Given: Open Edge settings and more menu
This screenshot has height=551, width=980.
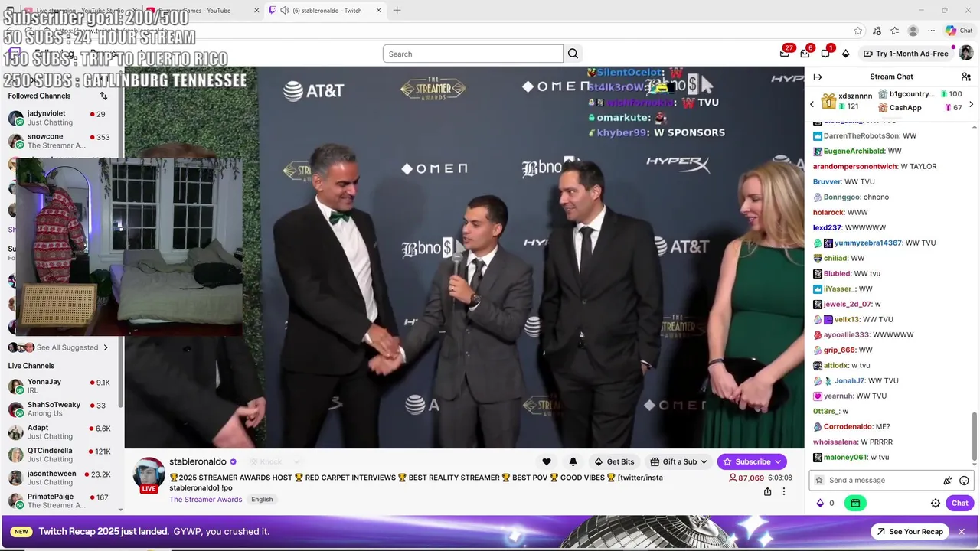Looking at the screenshot, I should coord(930,31).
